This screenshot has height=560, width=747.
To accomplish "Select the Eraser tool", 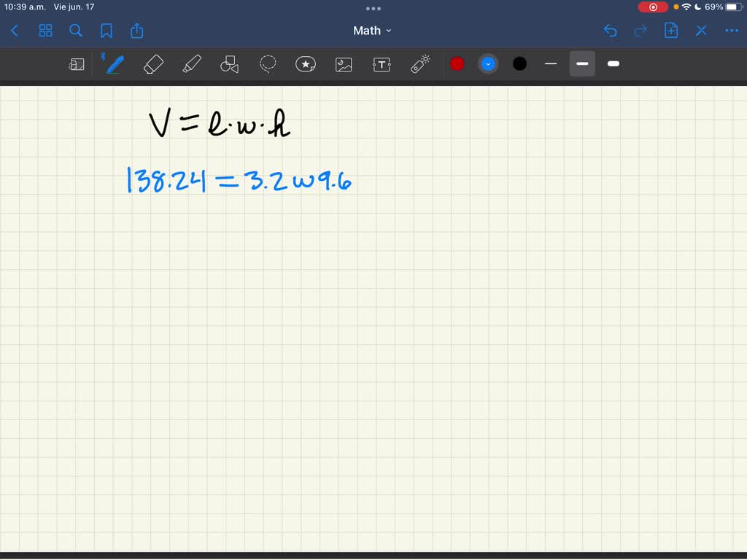I will (x=153, y=64).
